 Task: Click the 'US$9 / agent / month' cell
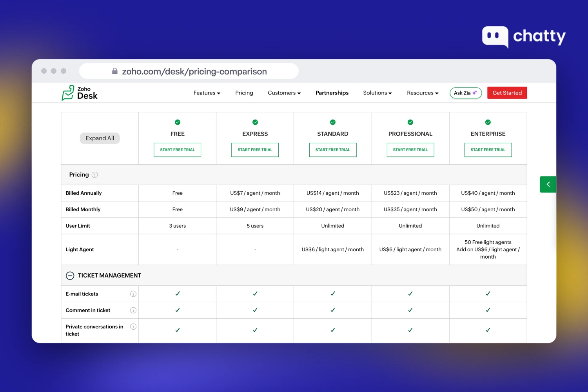click(255, 210)
